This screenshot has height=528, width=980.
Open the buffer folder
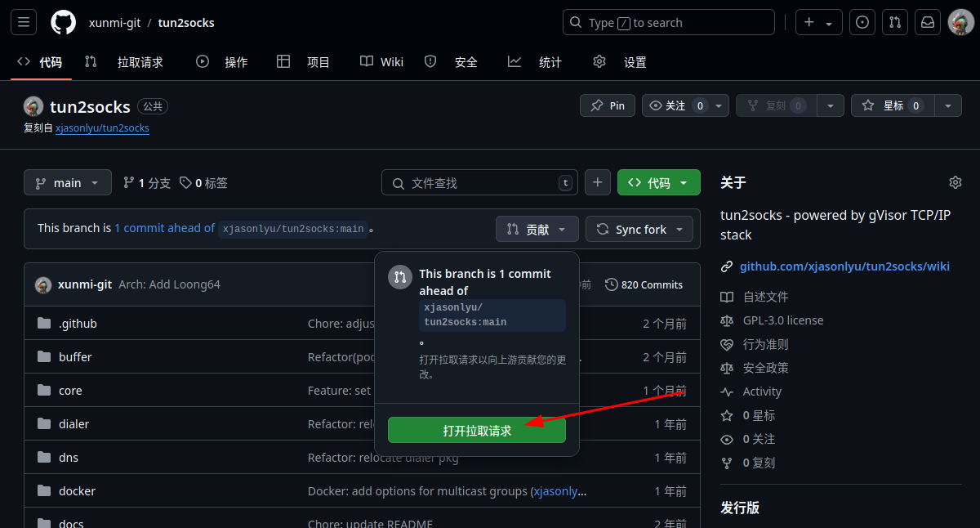(75, 357)
